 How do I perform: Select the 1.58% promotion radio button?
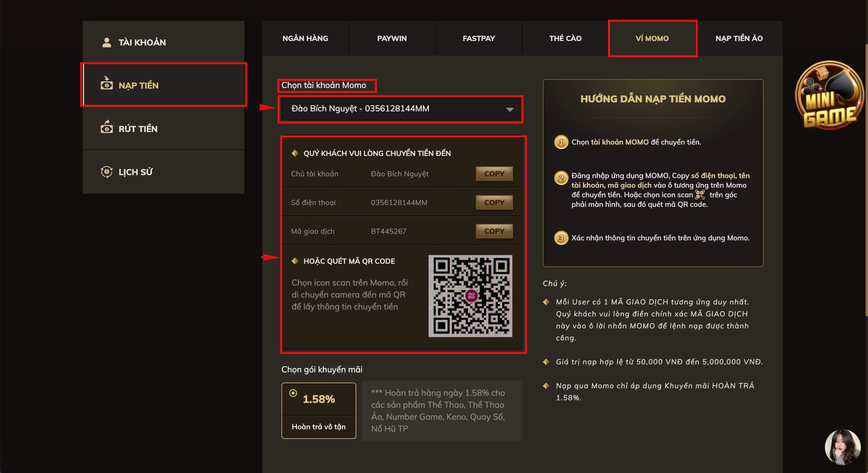293,393
